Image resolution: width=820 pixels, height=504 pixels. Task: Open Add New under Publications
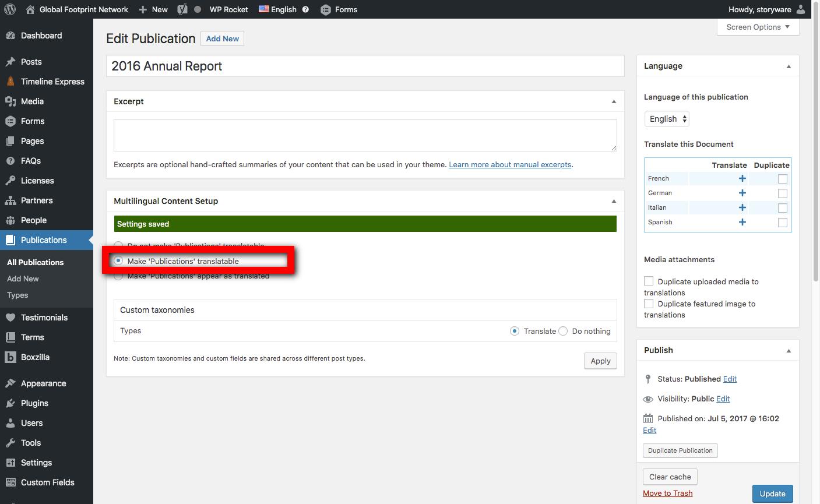(23, 279)
